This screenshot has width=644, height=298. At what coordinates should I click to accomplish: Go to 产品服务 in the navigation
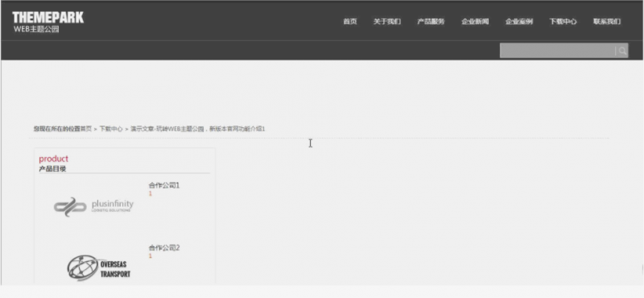tap(431, 22)
